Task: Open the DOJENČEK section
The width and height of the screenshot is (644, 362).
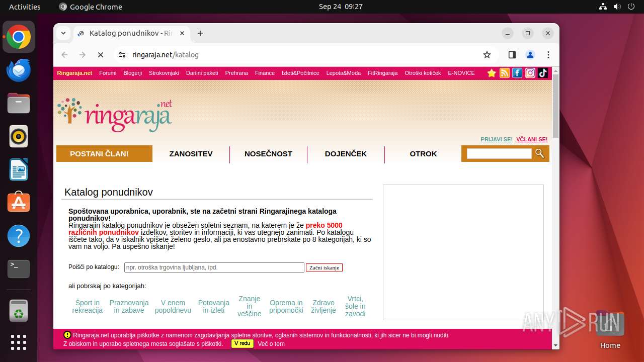Action: [x=346, y=153]
